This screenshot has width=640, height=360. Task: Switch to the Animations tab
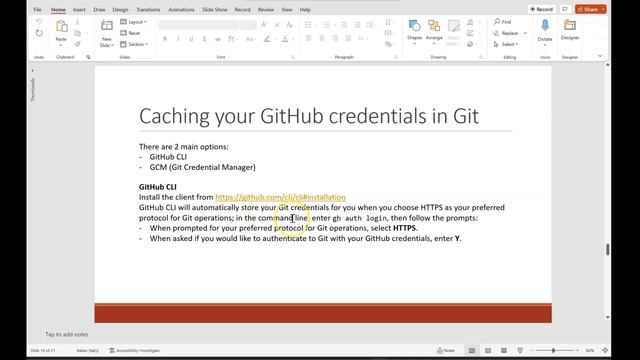click(x=181, y=9)
